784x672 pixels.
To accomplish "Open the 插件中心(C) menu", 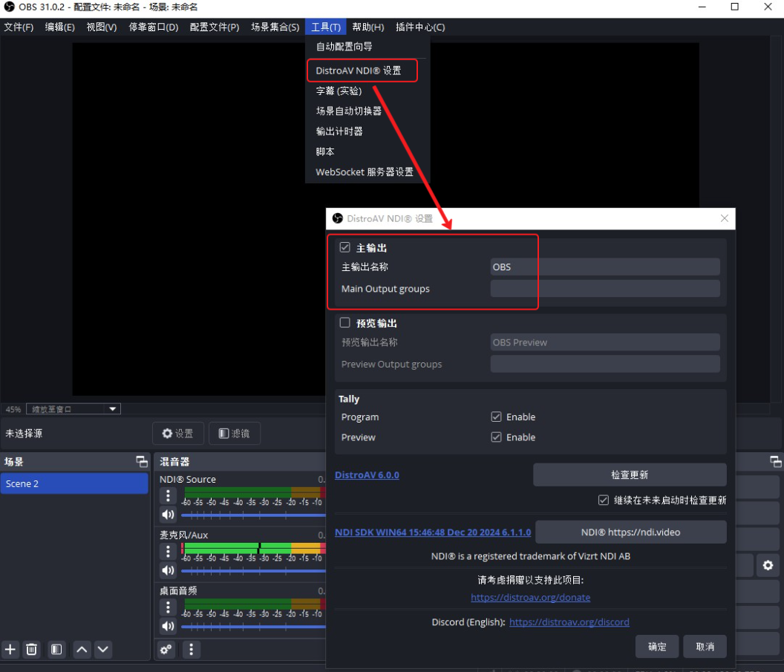I will pos(420,27).
